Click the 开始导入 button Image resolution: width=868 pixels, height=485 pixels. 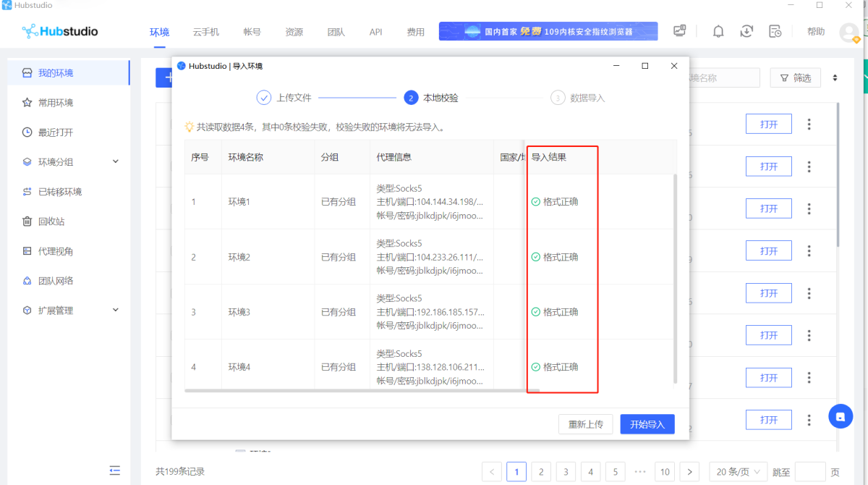pyautogui.click(x=647, y=424)
